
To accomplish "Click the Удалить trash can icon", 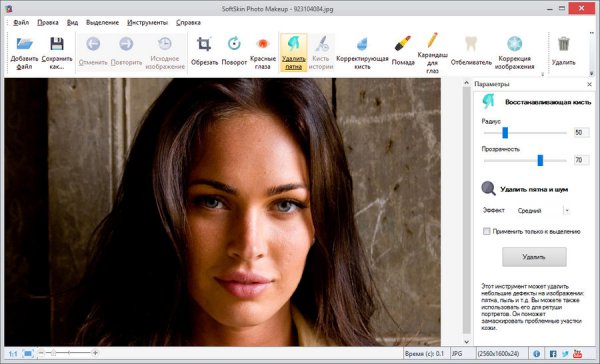I will click(564, 44).
